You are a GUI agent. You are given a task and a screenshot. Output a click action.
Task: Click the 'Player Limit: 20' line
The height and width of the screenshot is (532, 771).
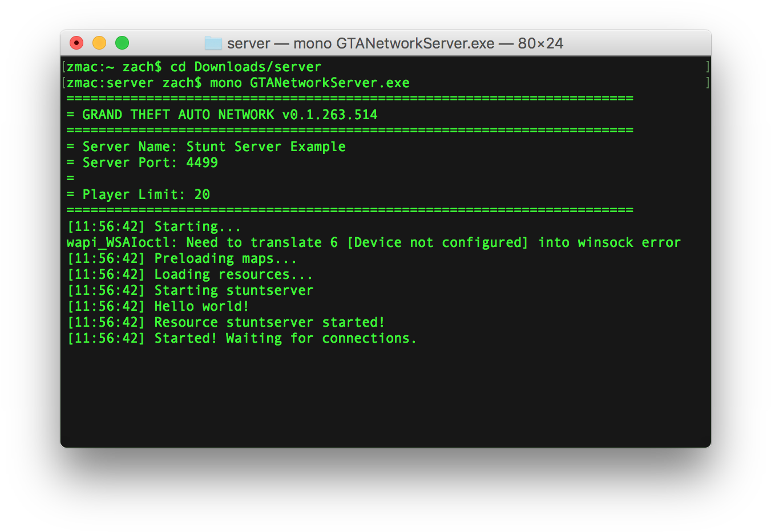138,194
